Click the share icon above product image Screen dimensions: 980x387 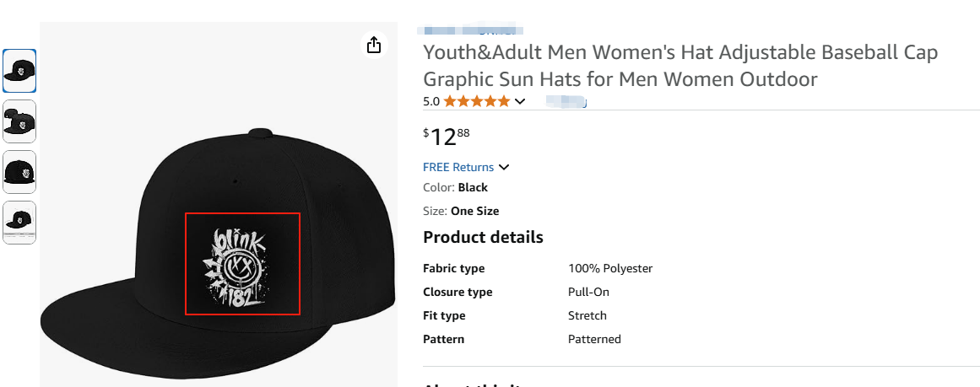[x=375, y=45]
